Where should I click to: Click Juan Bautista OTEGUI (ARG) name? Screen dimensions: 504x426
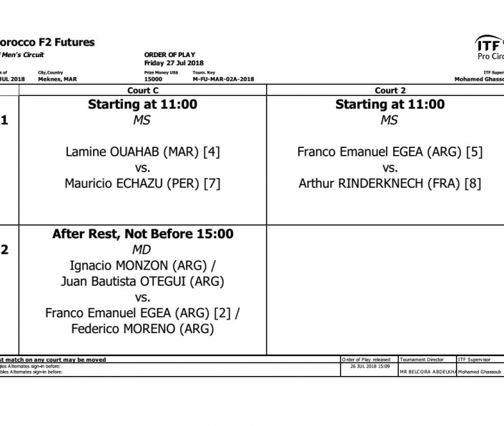(x=143, y=282)
